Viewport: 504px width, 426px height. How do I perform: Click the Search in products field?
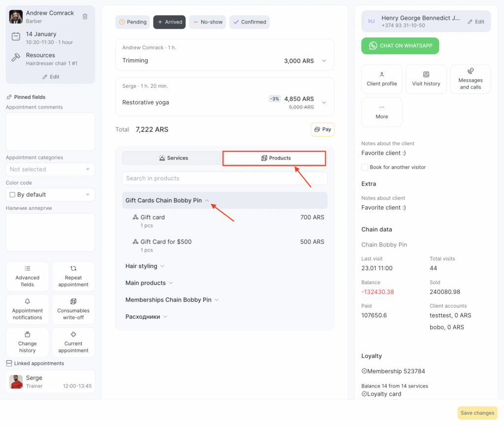[224, 178]
